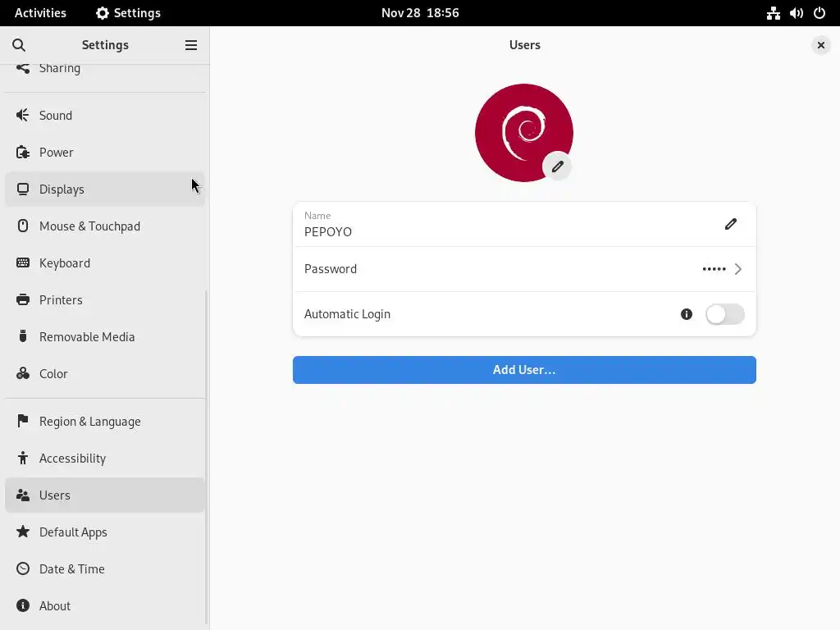Click the Users people icon in sidebar
Image resolution: width=840 pixels, height=630 pixels.
[22, 495]
